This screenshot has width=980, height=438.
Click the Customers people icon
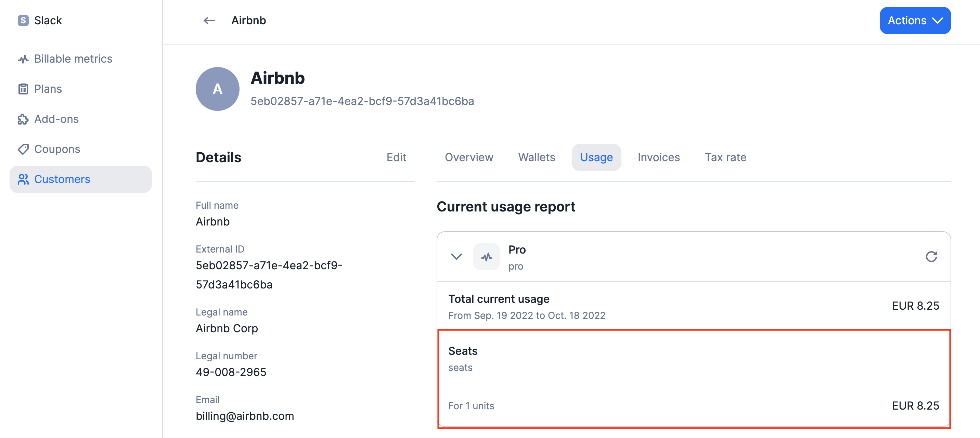pos(23,179)
